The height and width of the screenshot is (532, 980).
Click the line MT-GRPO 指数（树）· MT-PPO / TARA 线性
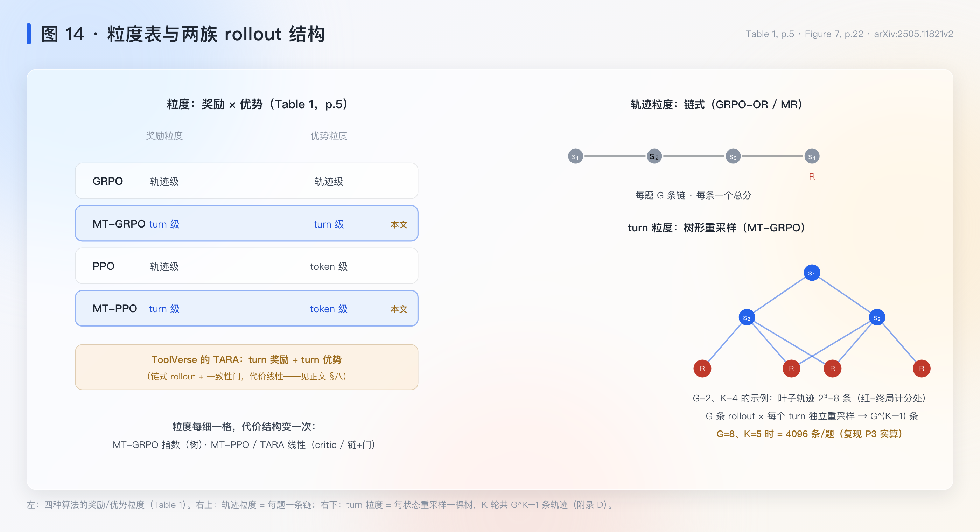[244, 445]
